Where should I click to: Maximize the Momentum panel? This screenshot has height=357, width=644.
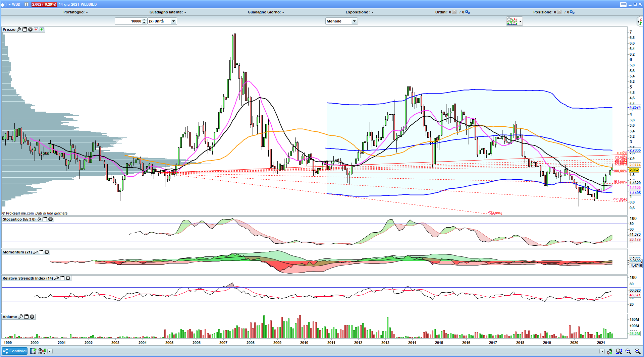pos(41,252)
